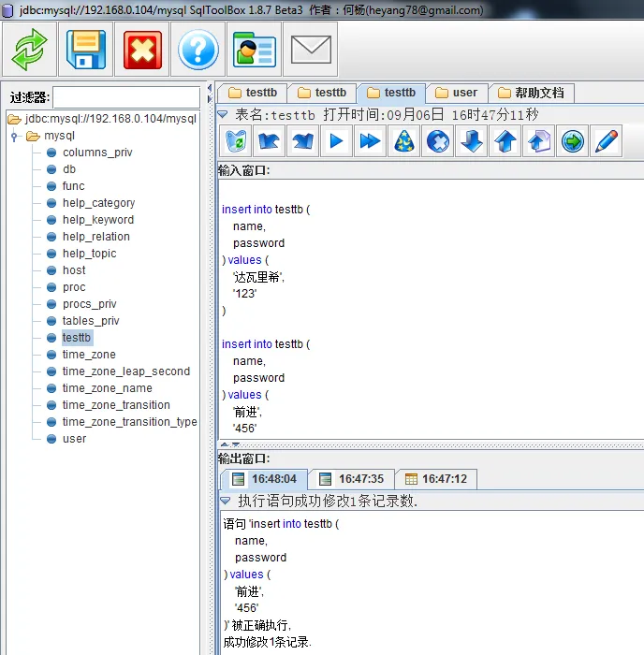Select the procs_priv table
644x655 pixels.
pos(90,304)
